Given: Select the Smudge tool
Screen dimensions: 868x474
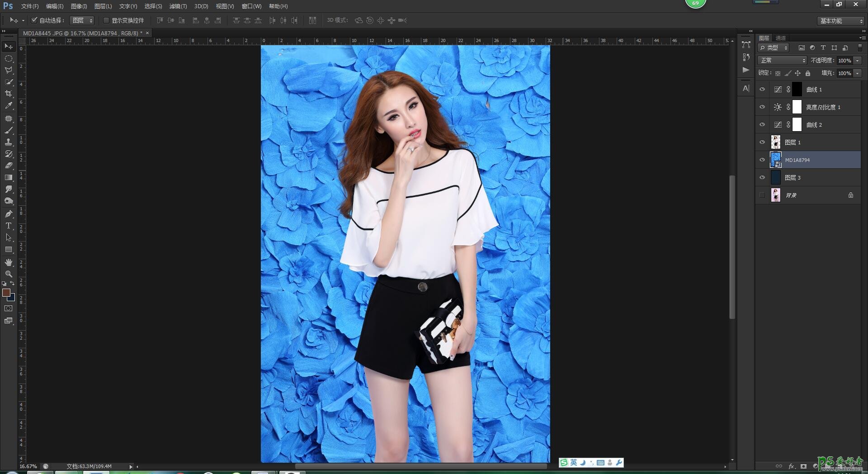Looking at the screenshot, I should click(9, 189).
